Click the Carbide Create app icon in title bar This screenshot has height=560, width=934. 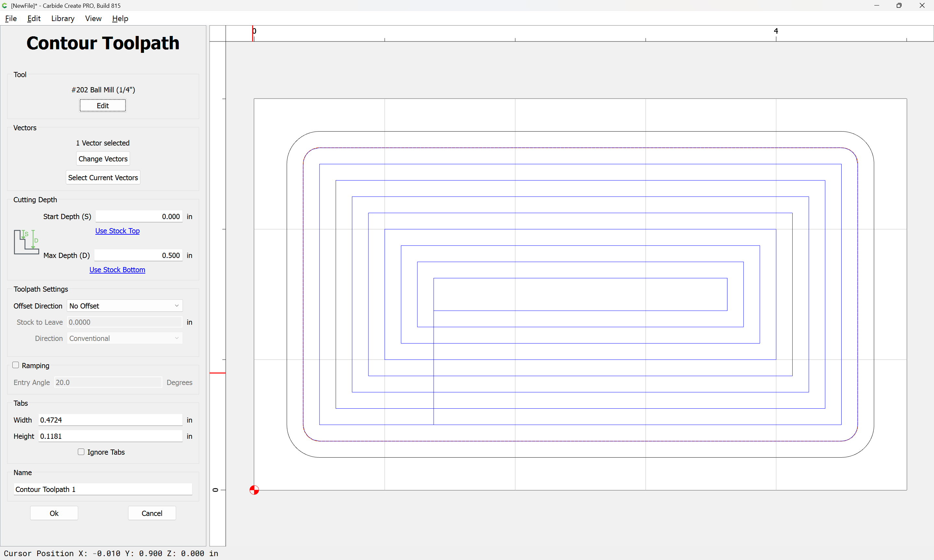tap(5, 6)
